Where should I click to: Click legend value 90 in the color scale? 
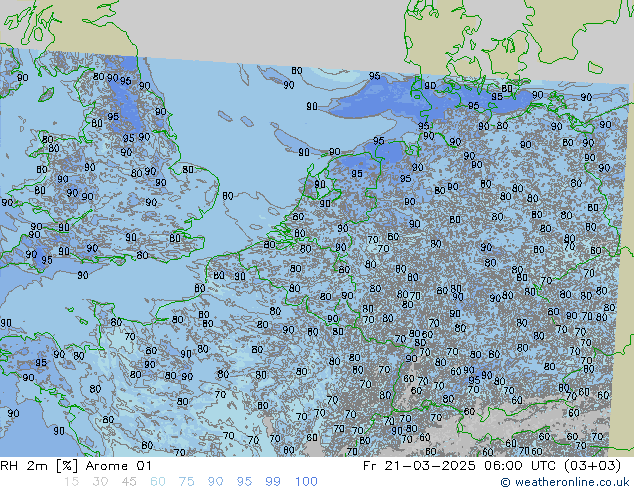pyautogui.click(x=215, y=482)
